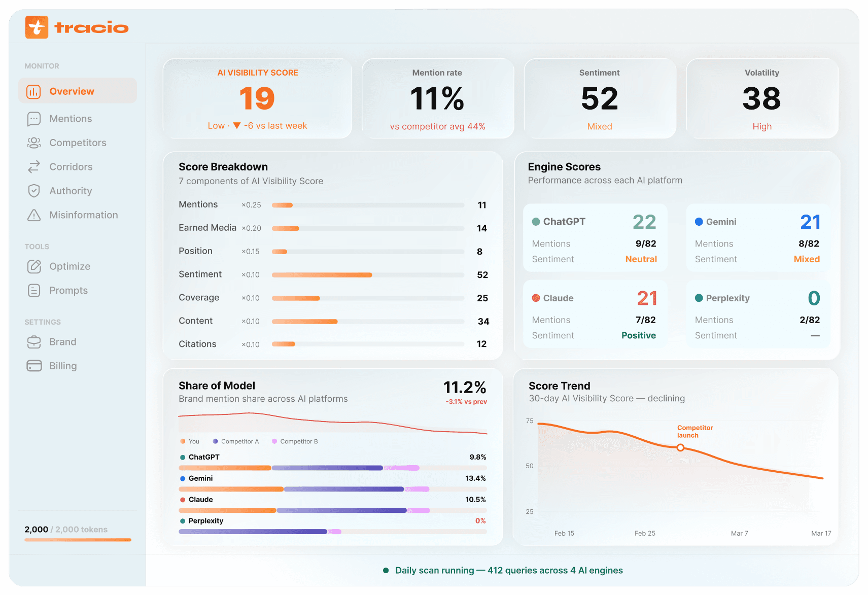This screenshot has height=595, width=868.
Task: Click the Coverage progress bar
Action: tap(368, 298)
